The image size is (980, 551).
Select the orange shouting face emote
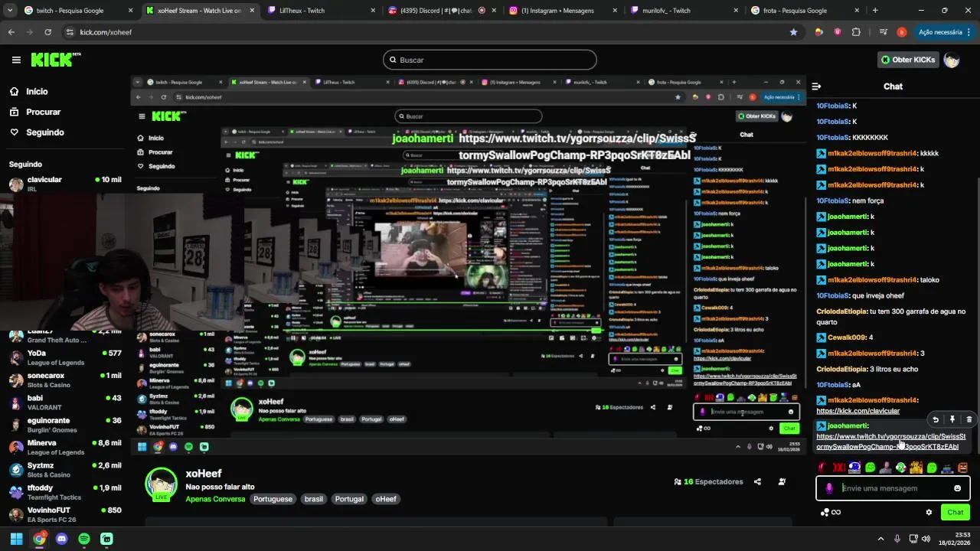962,468
